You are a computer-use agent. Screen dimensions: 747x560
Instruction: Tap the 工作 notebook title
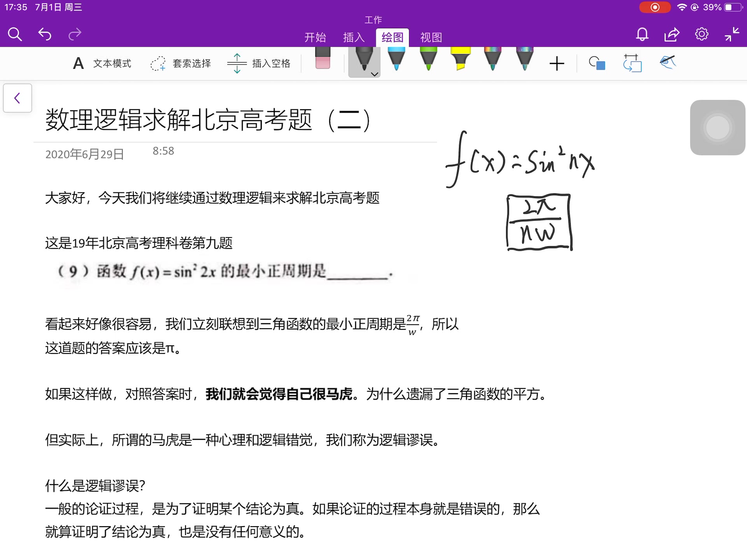click(373, 19)
